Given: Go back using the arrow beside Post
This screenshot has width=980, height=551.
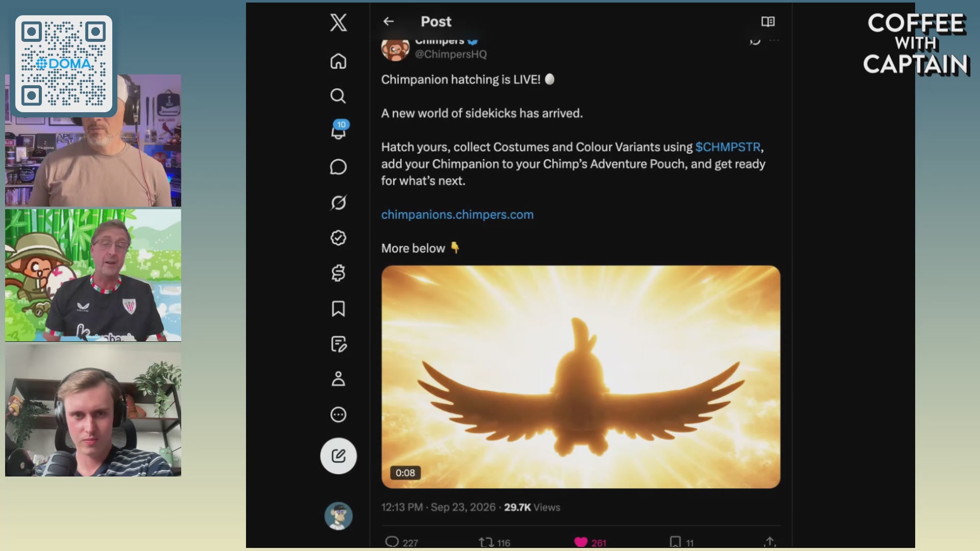Looking at the screenshot, I should tap(388, 21).
